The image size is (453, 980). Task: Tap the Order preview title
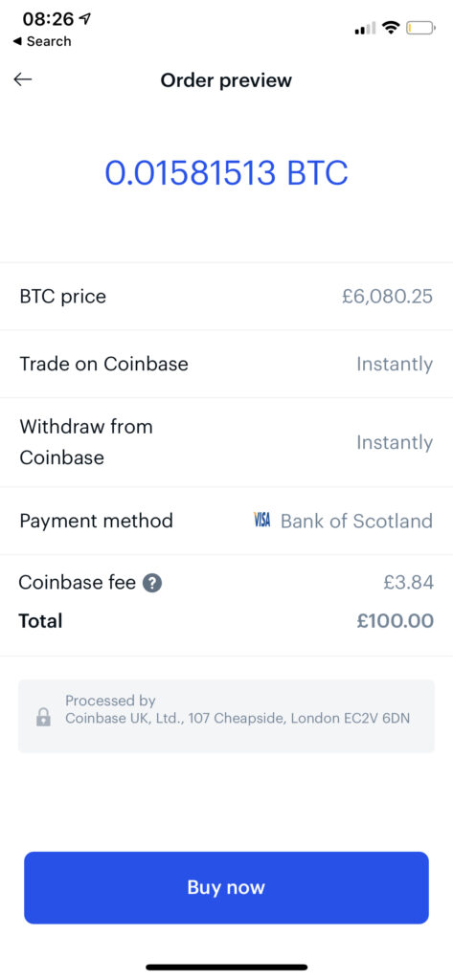(x=226, y=80)
